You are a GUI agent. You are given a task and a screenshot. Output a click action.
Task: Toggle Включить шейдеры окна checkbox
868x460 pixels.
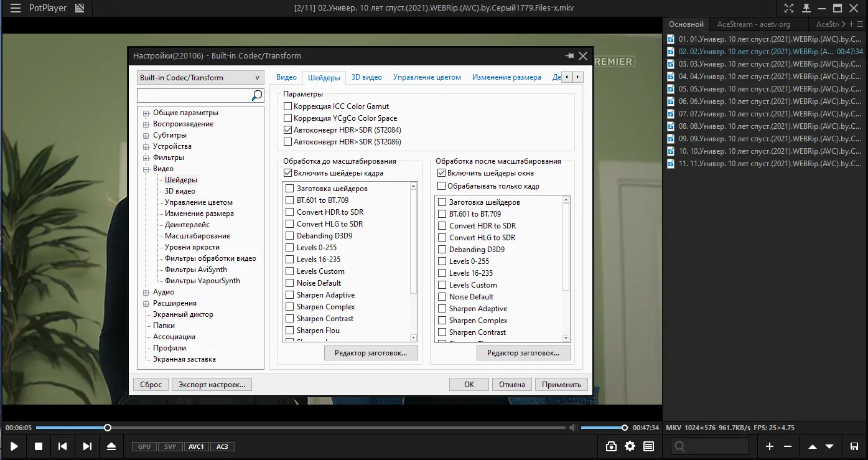click(x=441, y=173)
